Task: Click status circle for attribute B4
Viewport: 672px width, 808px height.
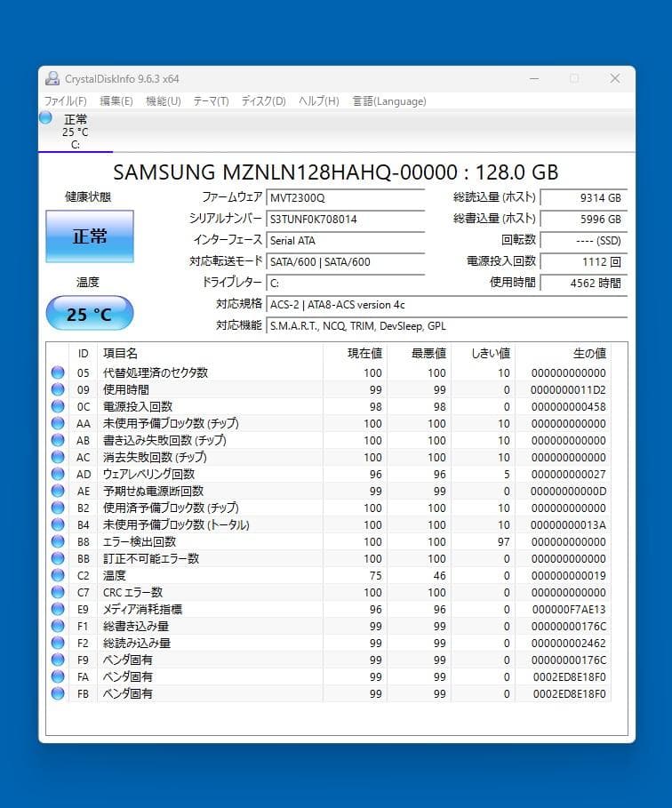Action: [58, 524]
